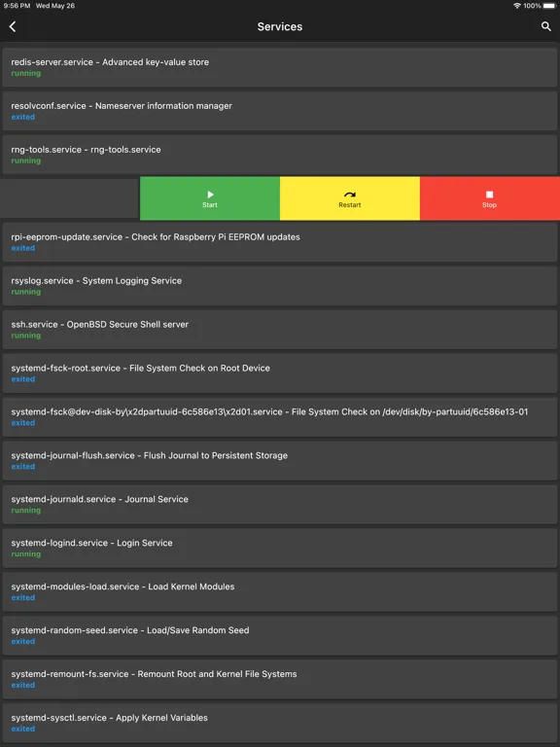Open the ssh.service OpenBSD Secure Shell row

[280, 330]
